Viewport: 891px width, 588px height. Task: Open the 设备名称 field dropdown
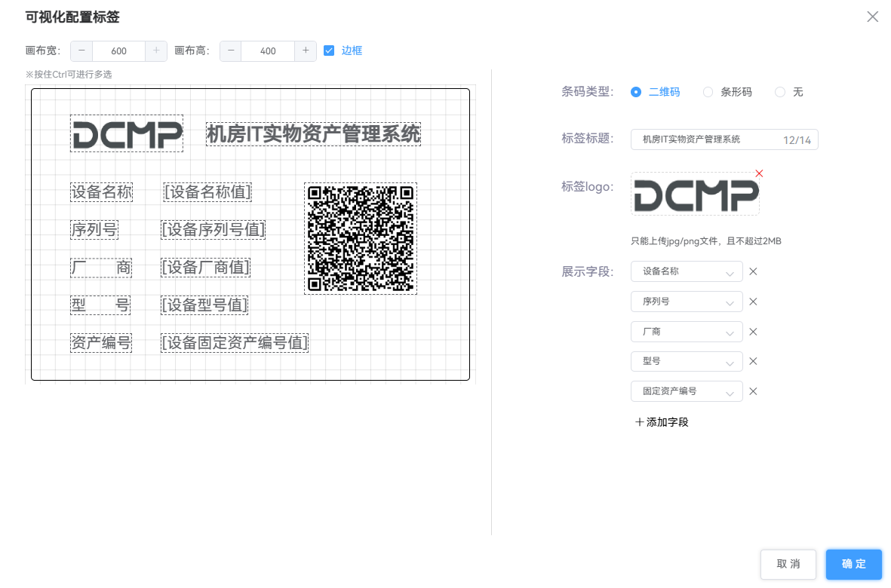pos(687,271)
